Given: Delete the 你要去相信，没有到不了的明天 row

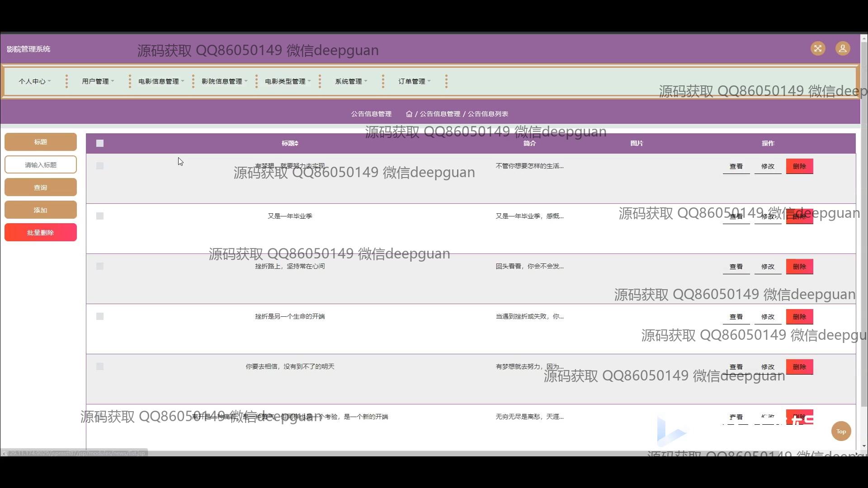Looking at the screenshot, I should point(799,367).
